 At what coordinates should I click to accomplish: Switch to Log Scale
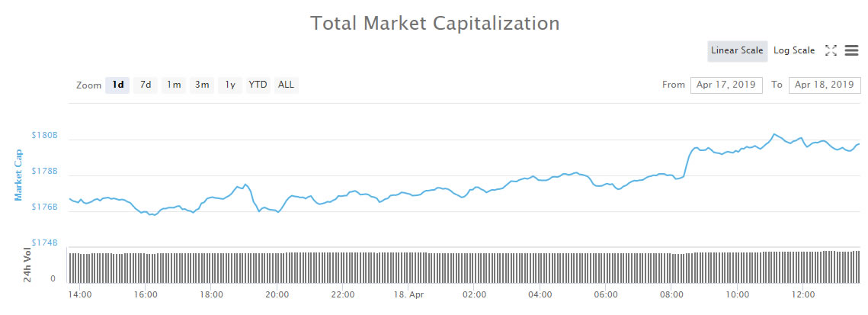(x=794, y=51)
